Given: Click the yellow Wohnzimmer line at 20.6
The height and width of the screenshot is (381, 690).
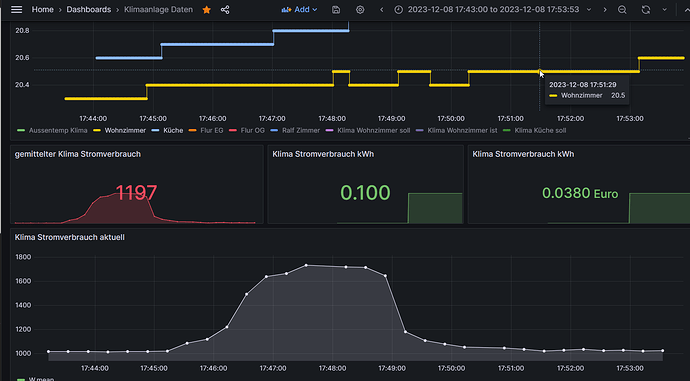Looking at the screenshot, I should click(661, 58).
